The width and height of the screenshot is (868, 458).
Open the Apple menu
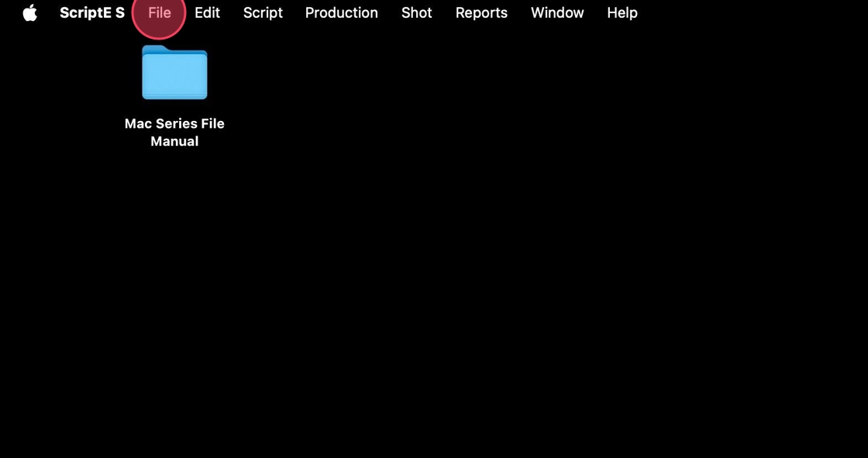(30, 12)
